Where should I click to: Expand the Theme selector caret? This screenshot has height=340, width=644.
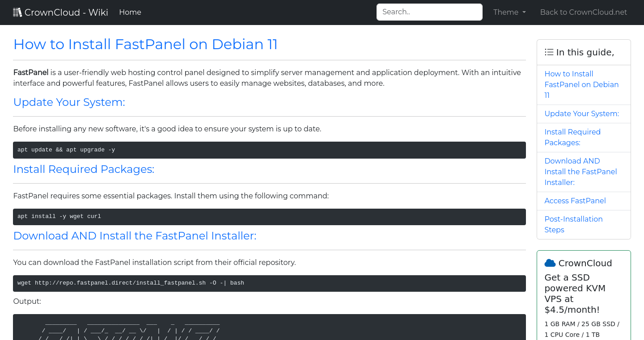525,13
